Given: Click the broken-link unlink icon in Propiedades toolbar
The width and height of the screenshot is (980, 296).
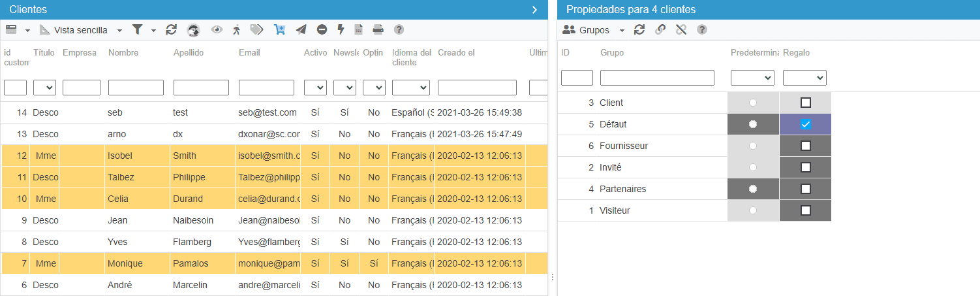Looking at the screenshot, I should click(681, 29).
